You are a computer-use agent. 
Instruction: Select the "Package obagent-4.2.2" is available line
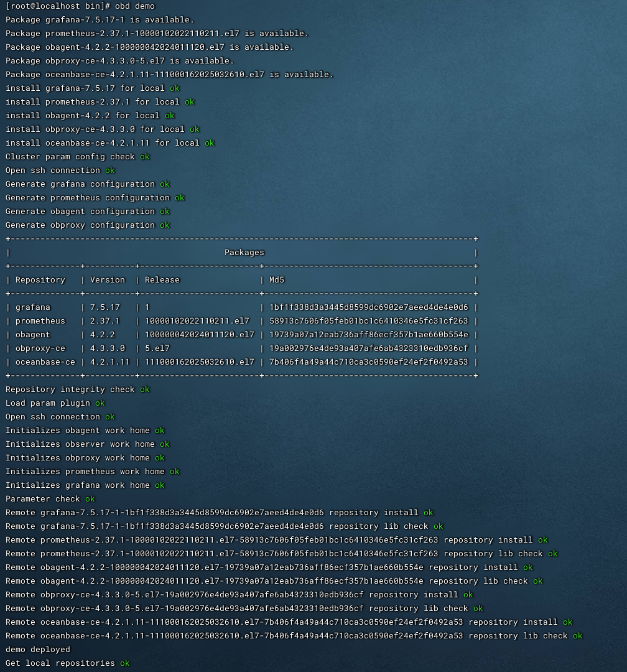[149, 47]
